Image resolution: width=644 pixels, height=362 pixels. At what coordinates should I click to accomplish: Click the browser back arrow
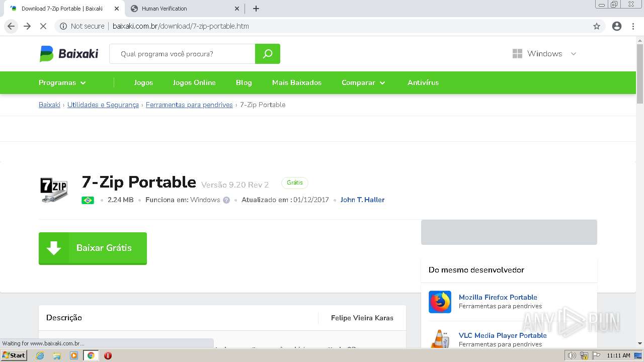(11, 26)
